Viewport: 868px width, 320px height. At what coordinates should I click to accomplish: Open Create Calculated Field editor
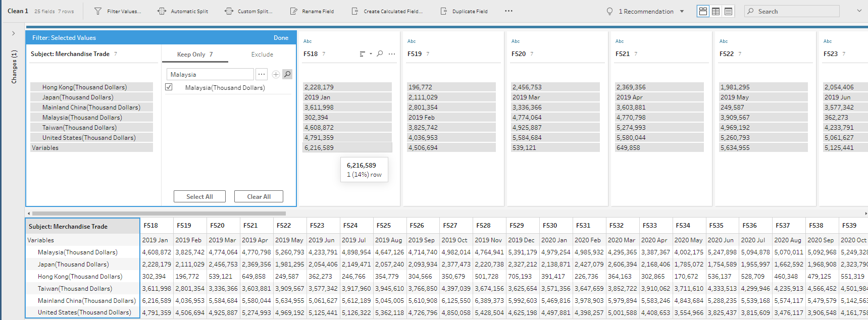pos(387,11)
